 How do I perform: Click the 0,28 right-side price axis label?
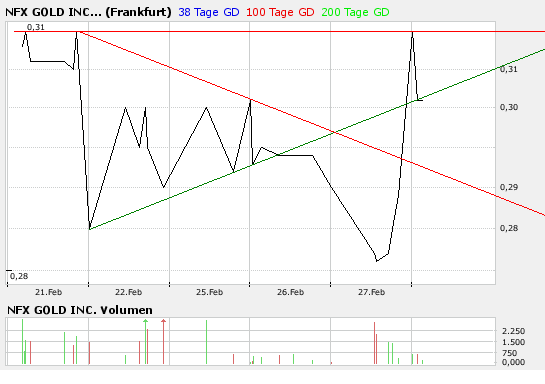(509, 228)
